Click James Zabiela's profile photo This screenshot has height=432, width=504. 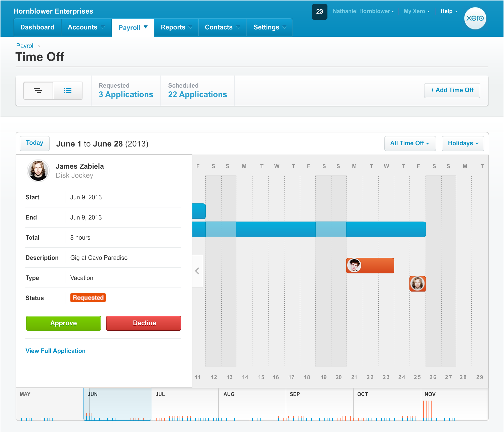[38, 170]
